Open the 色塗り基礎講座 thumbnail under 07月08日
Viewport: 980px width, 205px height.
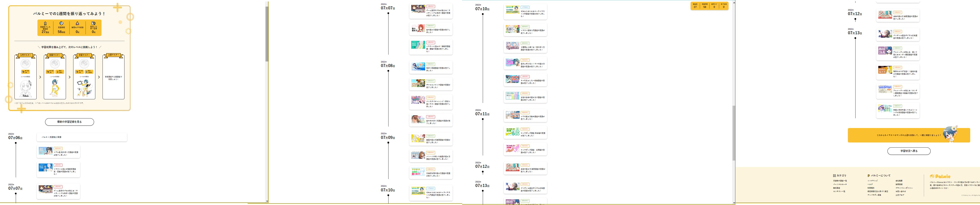point(418,67)
